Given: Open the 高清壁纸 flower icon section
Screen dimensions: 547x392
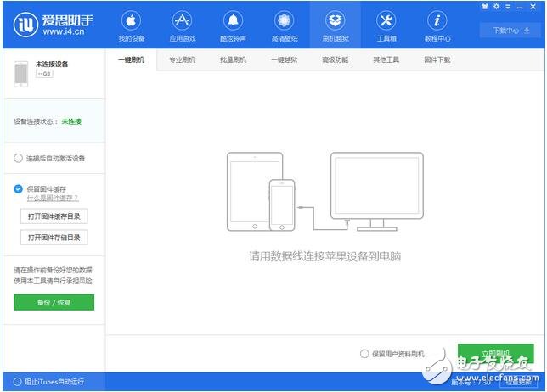Looking at the screenshot, I should point(285,26).
